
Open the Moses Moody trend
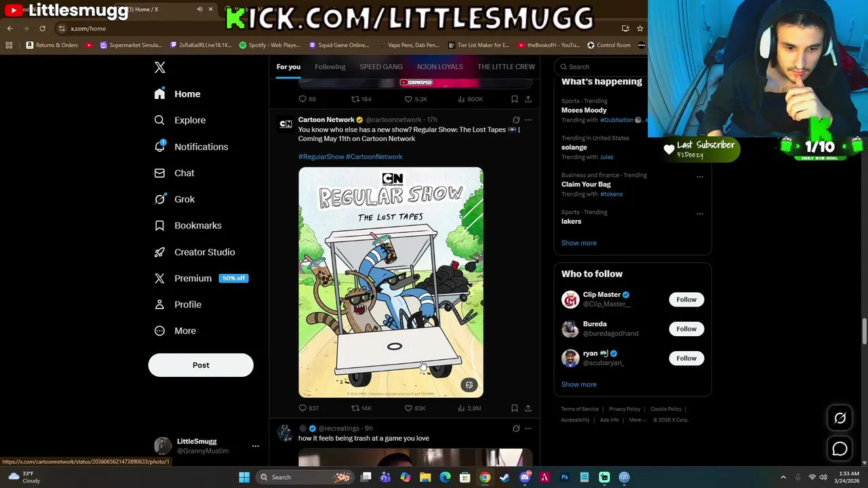pos(584,110)
